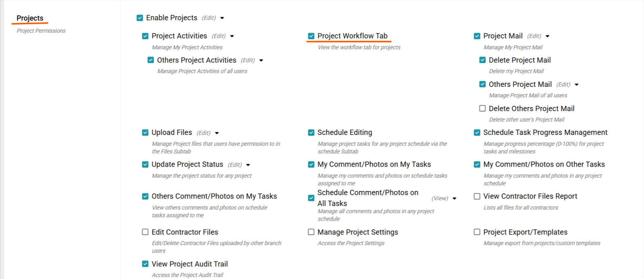Open the Project Mail dropdown arrow
Screen dimensions: 644x279
click(548, 36)
